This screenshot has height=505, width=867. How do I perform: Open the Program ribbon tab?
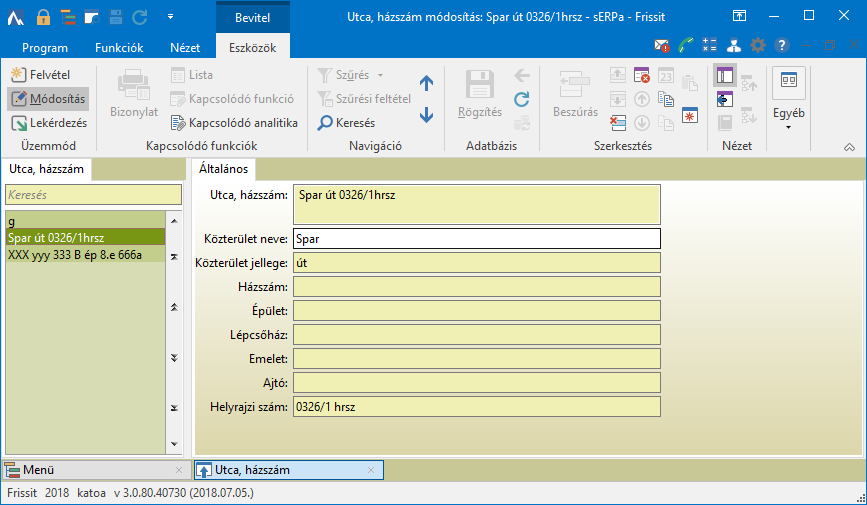point(45,47)
